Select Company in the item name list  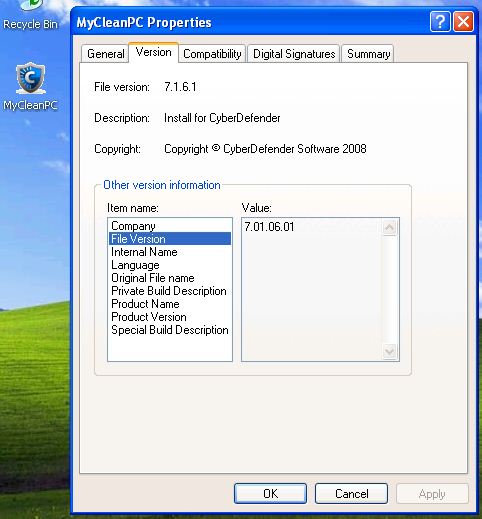coord(169,226)
